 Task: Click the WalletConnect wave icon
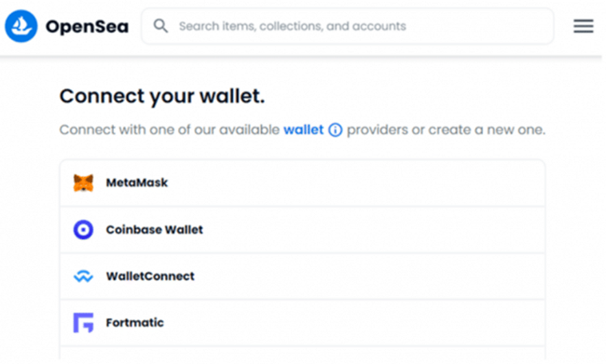click(83, 276)
